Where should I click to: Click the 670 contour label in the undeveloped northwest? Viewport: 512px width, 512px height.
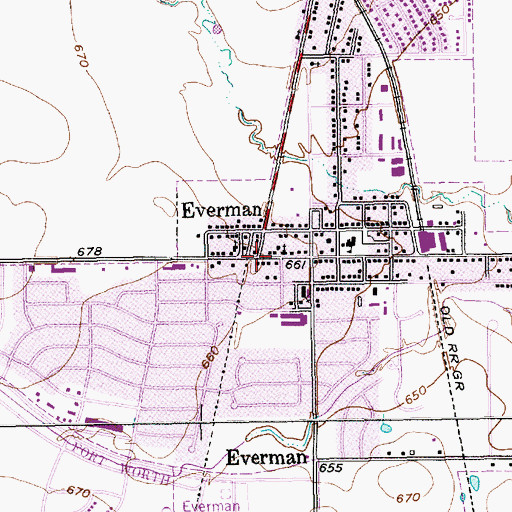(x=81, y=56)
